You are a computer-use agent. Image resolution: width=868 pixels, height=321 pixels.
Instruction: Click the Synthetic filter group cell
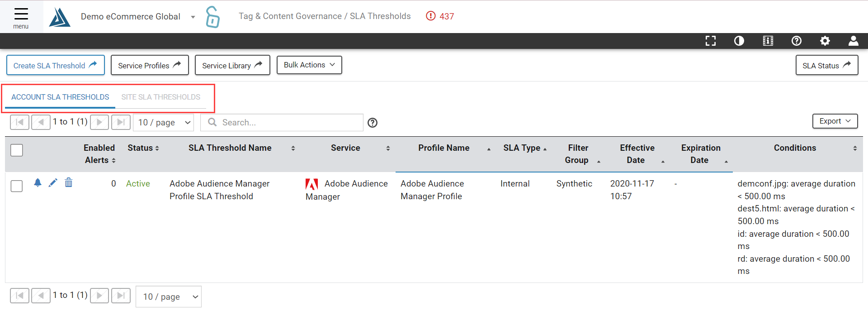coord(574,183)
